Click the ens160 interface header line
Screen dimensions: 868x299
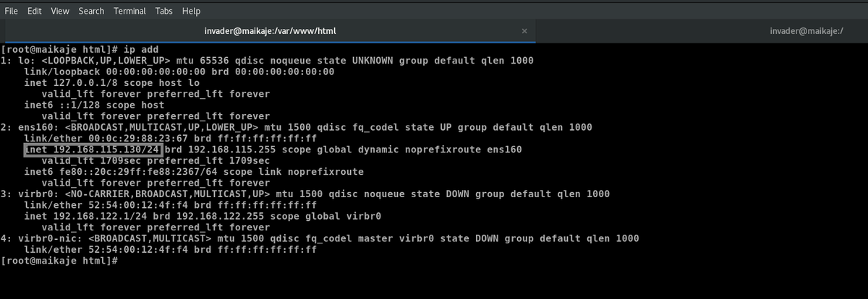[297, 127]
